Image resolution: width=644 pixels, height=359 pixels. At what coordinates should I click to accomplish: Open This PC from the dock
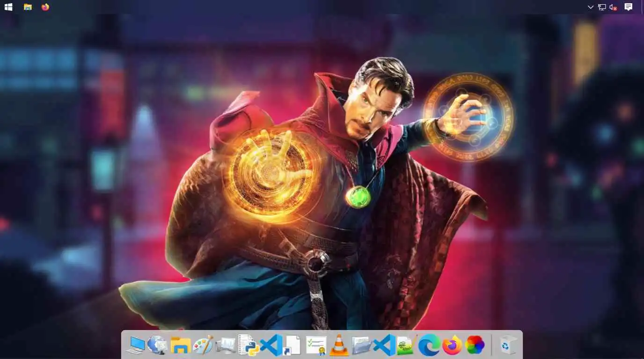(x=136, y=345)
